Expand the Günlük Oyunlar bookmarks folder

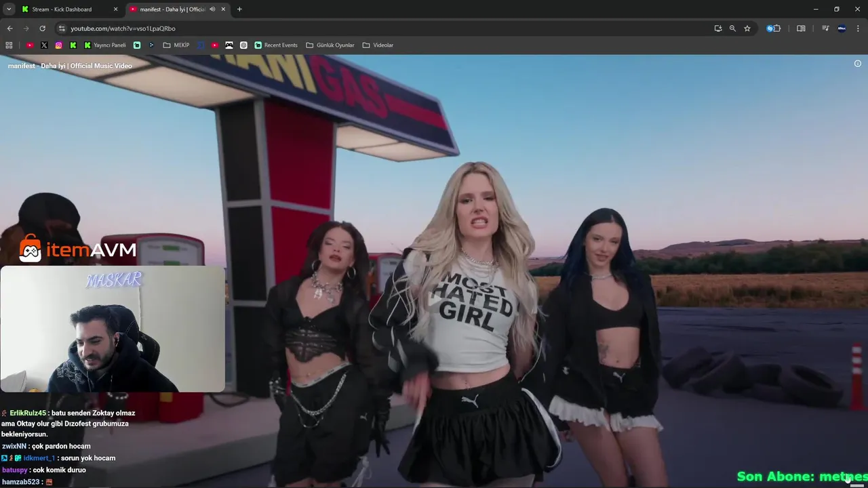pyautogui.click(x=330, y=45)
